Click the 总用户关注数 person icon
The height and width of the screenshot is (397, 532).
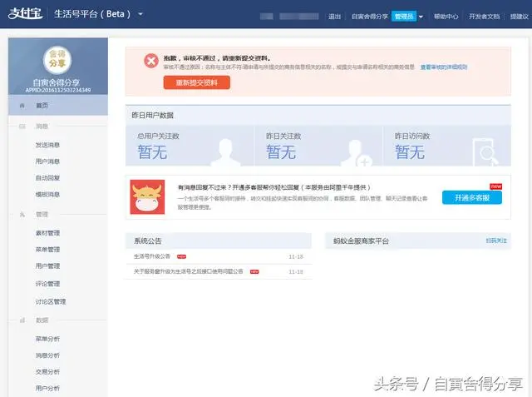coord(225,152)
